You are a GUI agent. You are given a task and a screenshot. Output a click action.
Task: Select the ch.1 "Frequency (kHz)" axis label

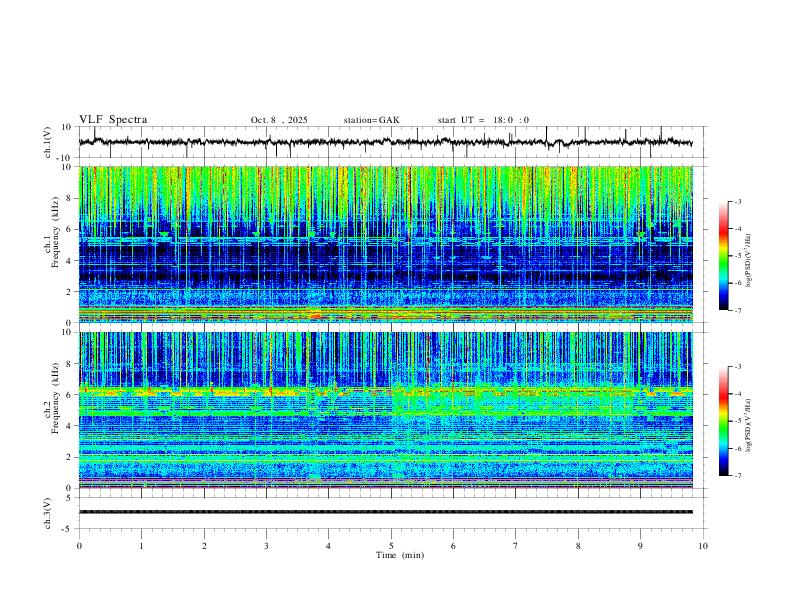(56, 232)
